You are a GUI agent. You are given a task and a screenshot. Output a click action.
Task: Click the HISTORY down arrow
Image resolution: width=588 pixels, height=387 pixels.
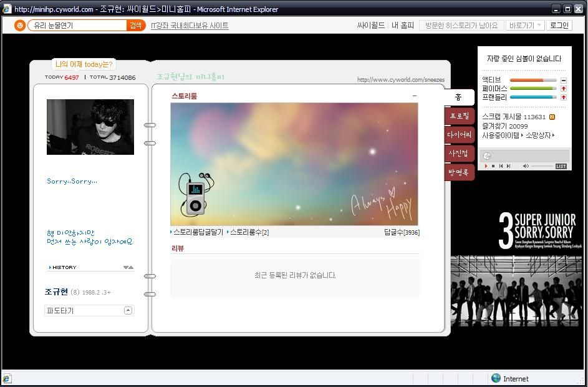126,267
